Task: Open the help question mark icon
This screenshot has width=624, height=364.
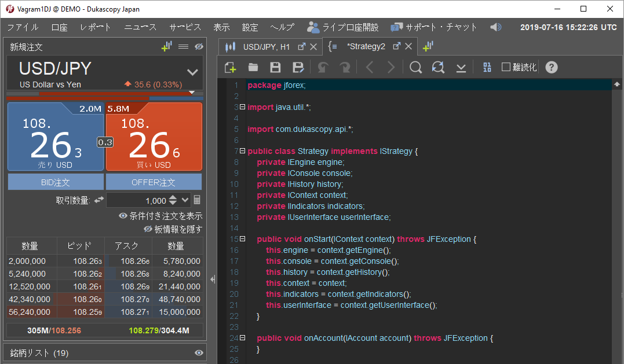Action: click(552, 67)
